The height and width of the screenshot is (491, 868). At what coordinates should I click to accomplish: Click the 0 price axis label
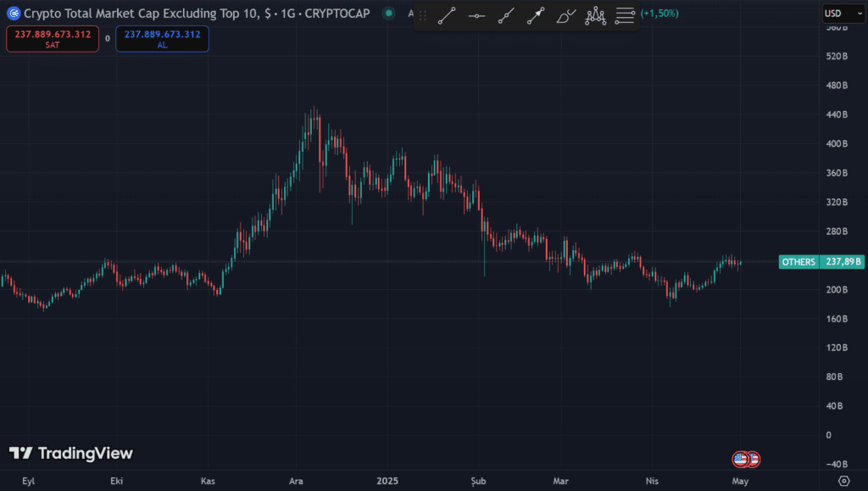(x=829, y=435)
